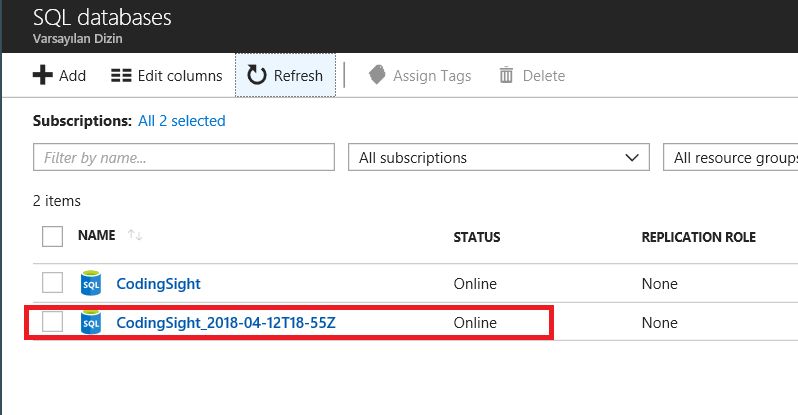798x415 pixels.
Task: Click Assign Tags tag icon
Action: 377,75
